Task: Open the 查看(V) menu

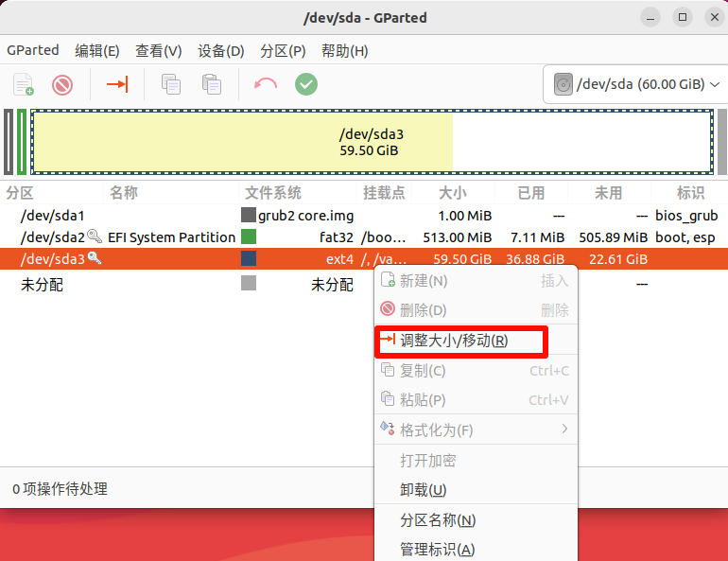Action: (158, 50)
